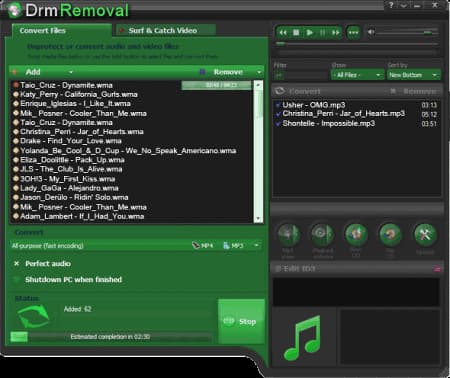
Task: Mute audio via the speaker icon
Action: (x=371, y=32)
